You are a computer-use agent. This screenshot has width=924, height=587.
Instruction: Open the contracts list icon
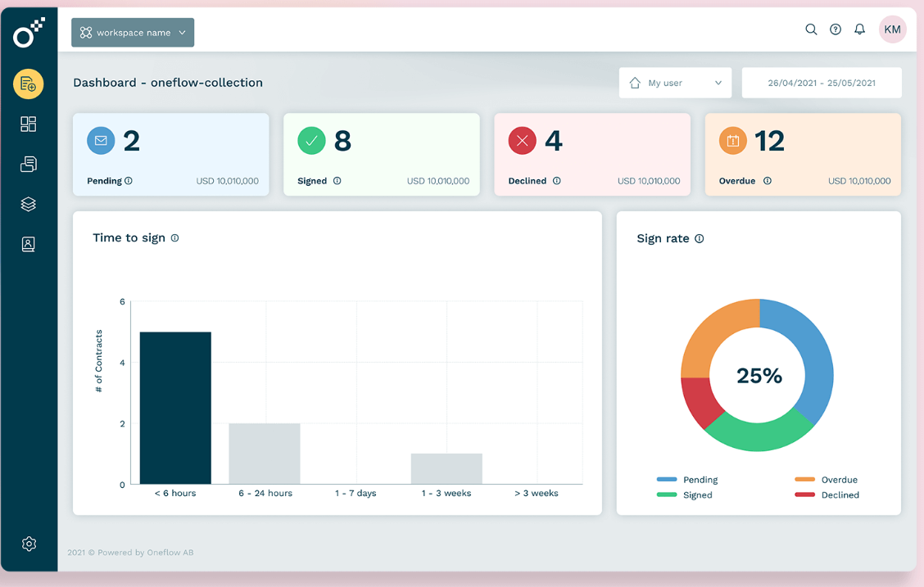click(x=29, y=164)
